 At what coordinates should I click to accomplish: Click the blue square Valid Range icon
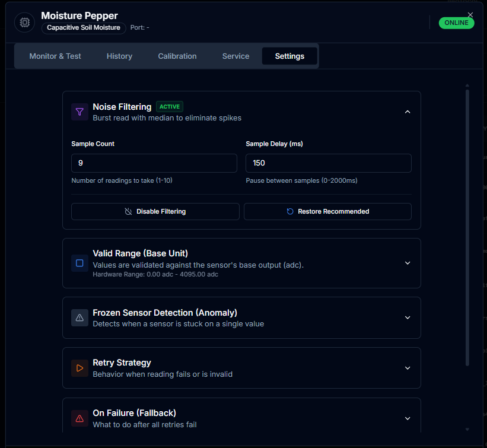[79, 263]
